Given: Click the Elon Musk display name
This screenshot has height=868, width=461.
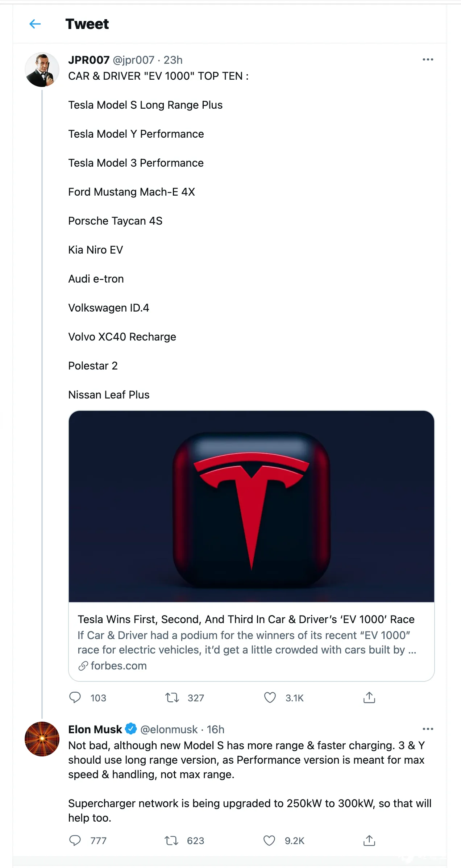Looking at the screenshot, I should [x=95, y=729].
